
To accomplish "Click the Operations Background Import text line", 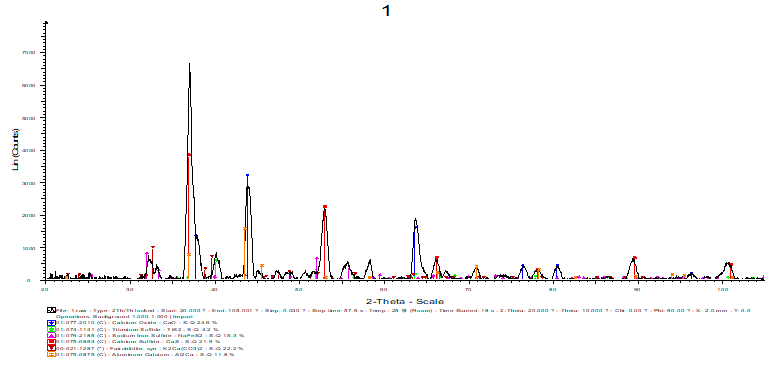I will click(124, 316).
